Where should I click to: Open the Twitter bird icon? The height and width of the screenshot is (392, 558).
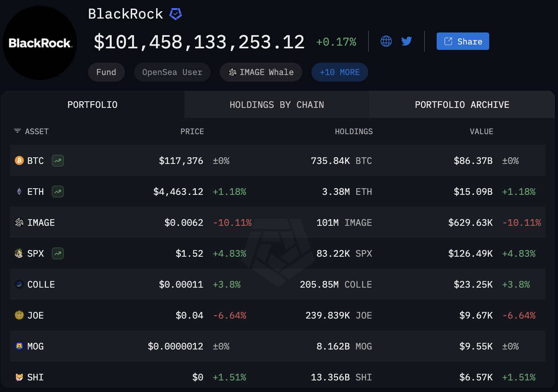407,41
